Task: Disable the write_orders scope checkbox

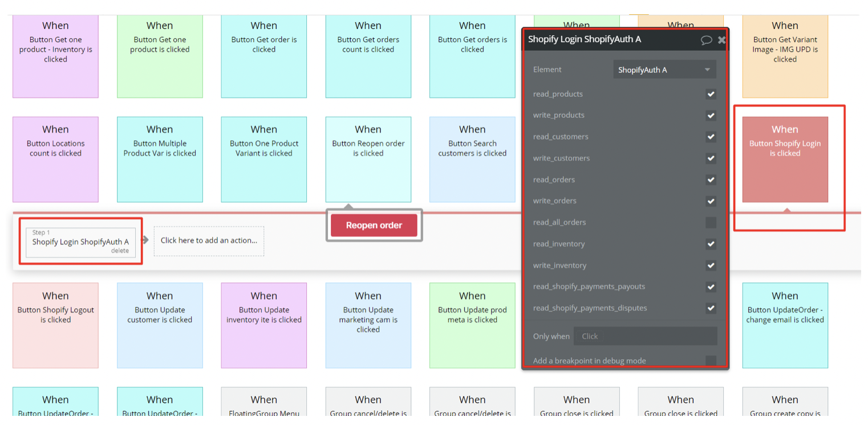Action: [x=711, y=201]
